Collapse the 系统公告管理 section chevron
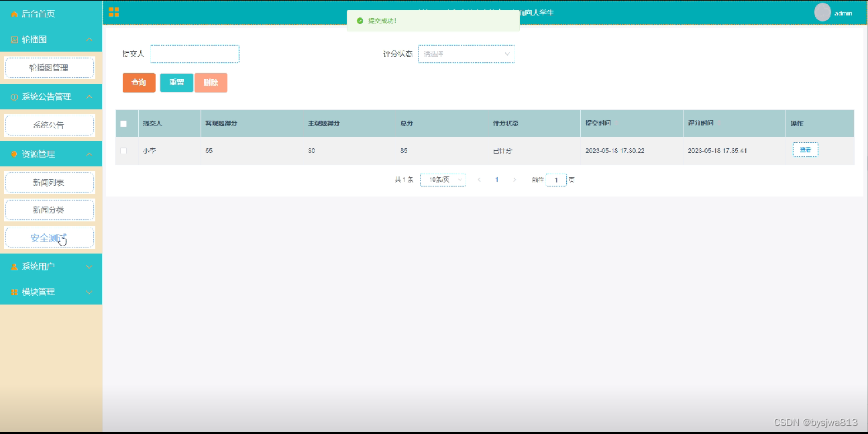Screen dimensions: 868x434 89,97
